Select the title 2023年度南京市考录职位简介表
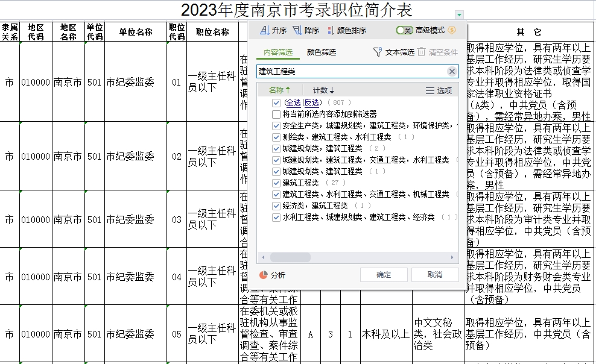The image size is (596, 364). pyautogui.click(x=296, y=10)
